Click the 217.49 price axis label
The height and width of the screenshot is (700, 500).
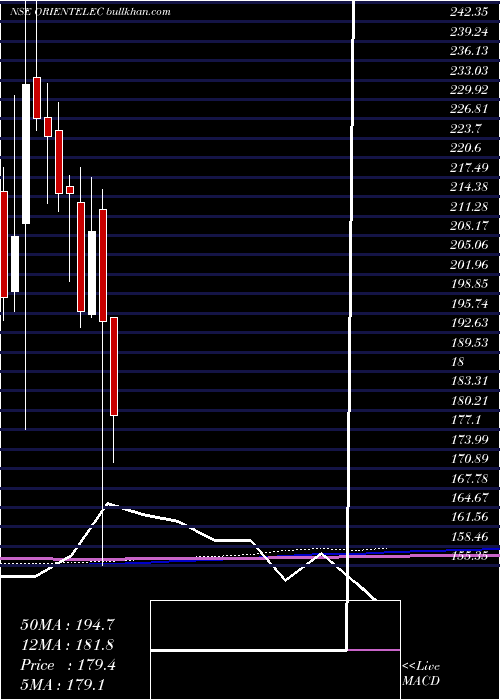tap(468, 167)
